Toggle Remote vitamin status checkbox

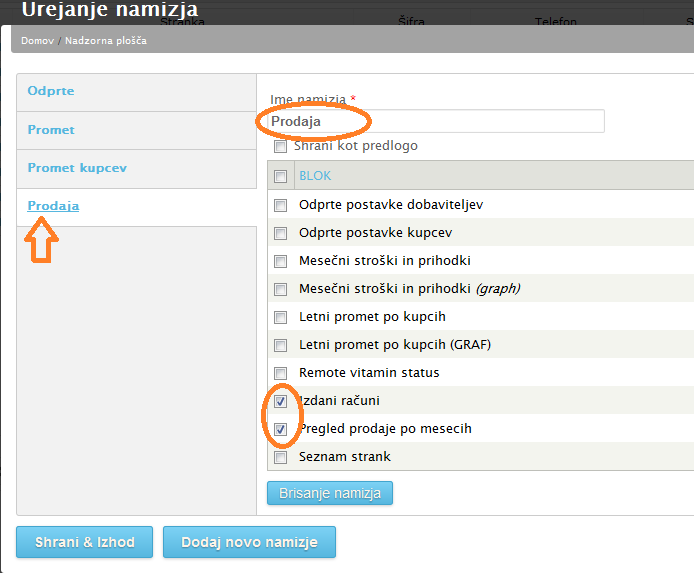point(281,373)
